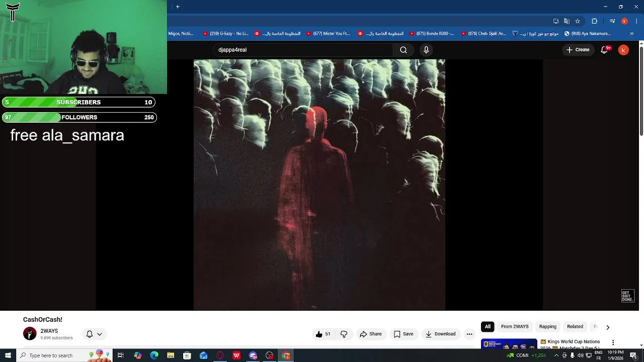Open Microsoft Edge from taskbar
The height and width of the screenshot is (362, 644).
pos(154,355)
